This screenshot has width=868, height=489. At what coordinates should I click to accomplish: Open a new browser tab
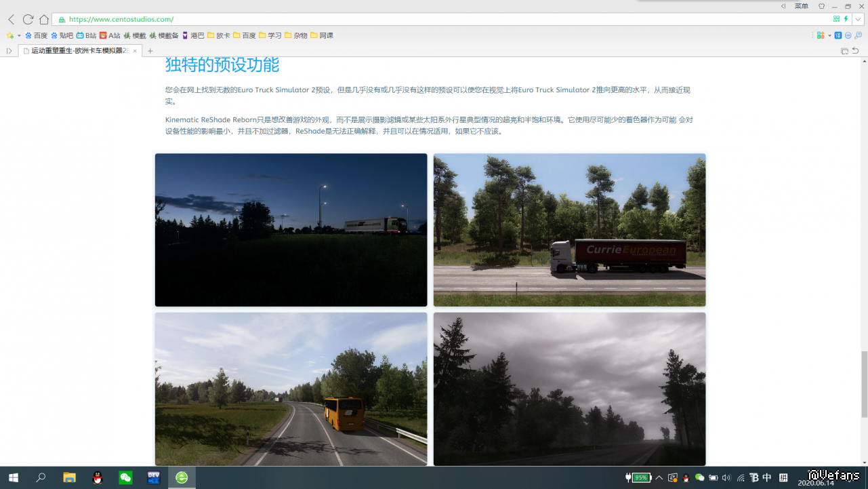150,51
